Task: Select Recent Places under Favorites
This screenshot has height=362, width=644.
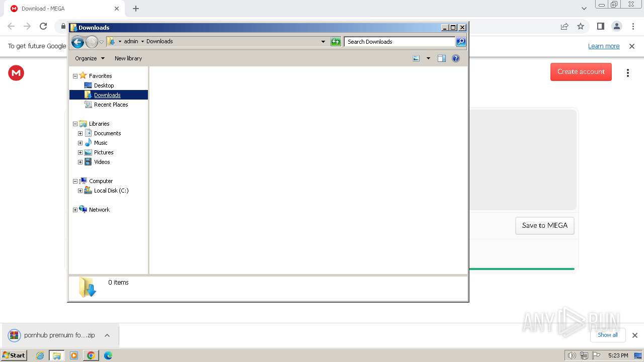Action: [x=111, y=105]
